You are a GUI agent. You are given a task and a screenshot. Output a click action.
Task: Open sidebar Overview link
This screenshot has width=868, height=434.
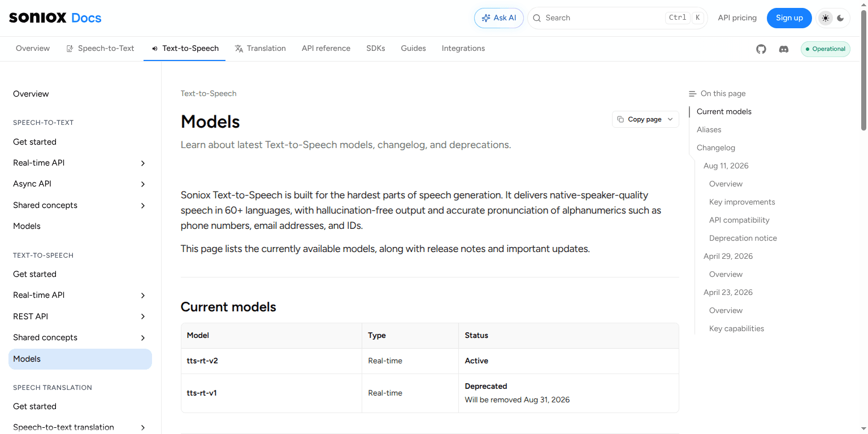coord(80,94)
